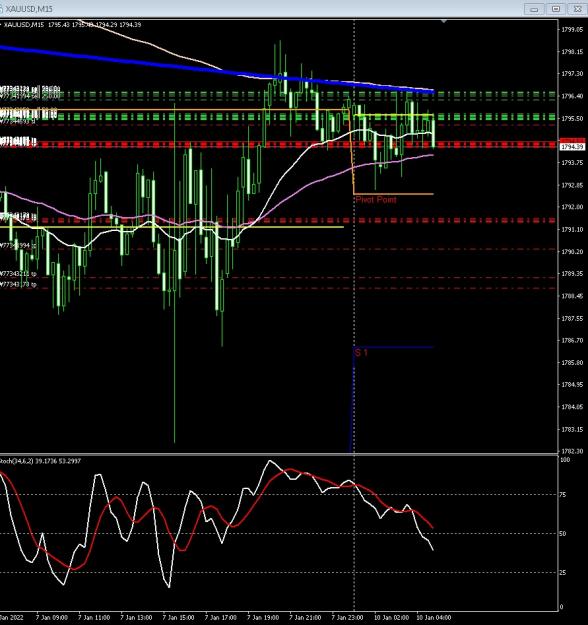This screenshot has height=625, width=588.
Task: Click the stochastic scale level 25
Action: coord(563,573)
